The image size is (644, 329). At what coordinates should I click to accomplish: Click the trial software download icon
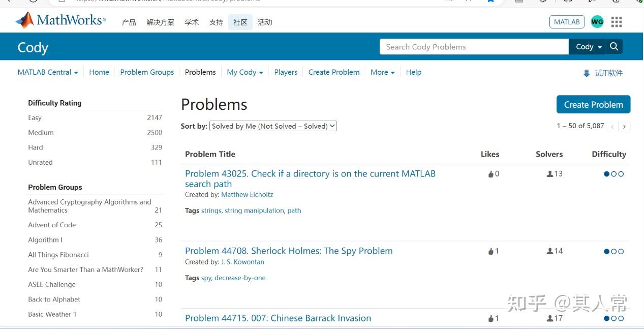[587, 73]
